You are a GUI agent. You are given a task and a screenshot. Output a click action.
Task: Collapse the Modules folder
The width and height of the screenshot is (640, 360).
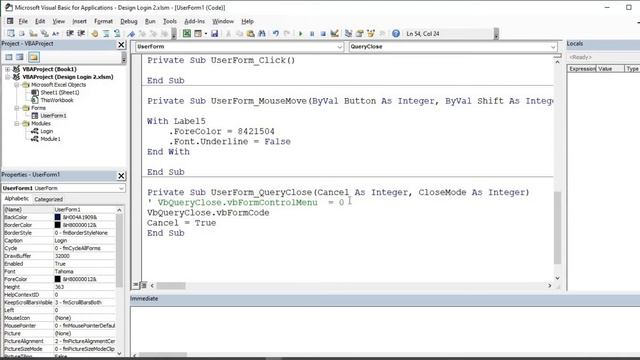tap(17, 124)
